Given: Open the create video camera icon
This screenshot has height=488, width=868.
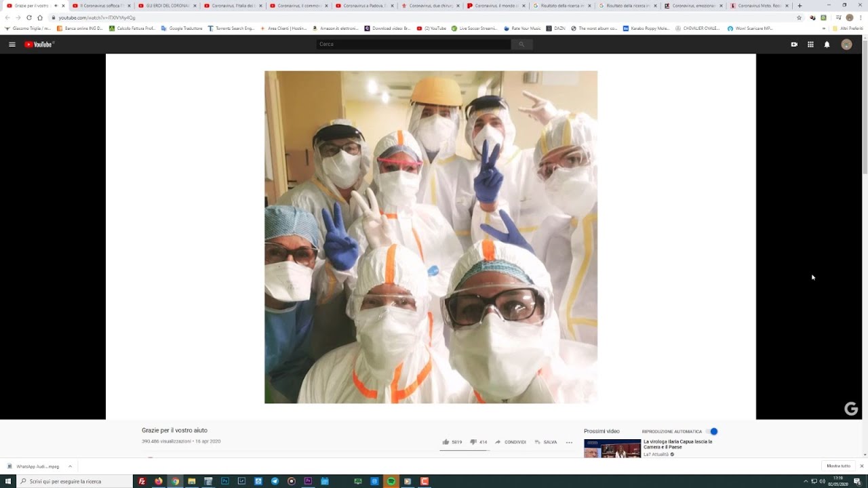Looking at the screenshot, I should point(794,44).
